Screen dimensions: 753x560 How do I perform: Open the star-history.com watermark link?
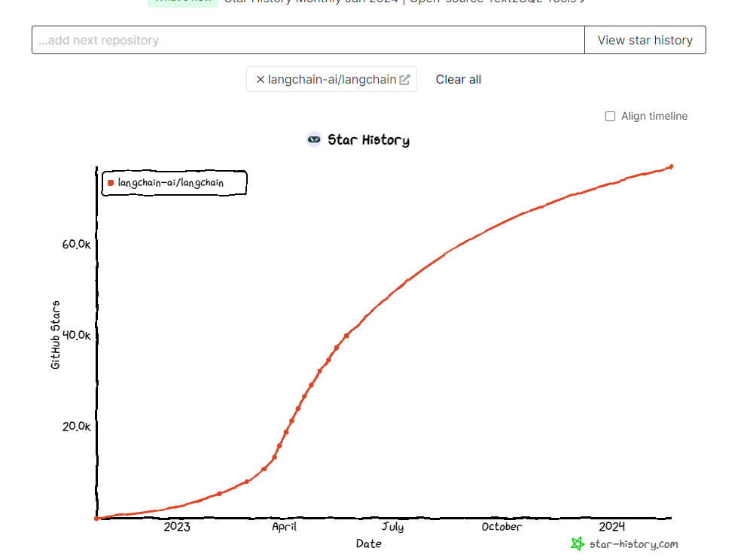[x=633, y=544]
